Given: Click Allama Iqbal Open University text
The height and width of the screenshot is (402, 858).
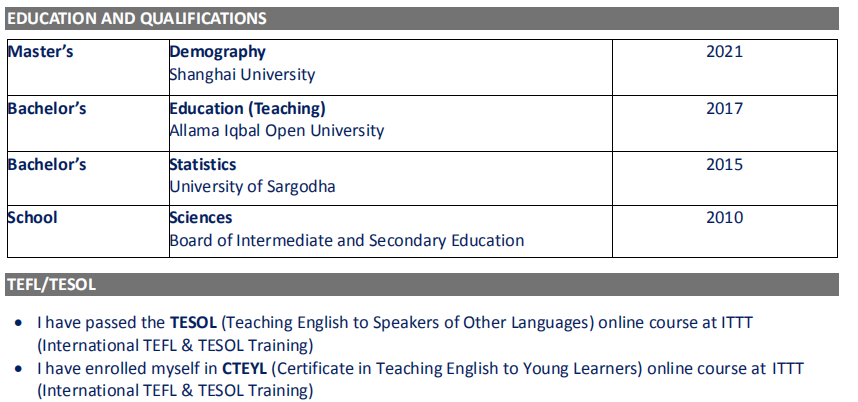Looking at the screenshot, I should click(x=276, y=130).
